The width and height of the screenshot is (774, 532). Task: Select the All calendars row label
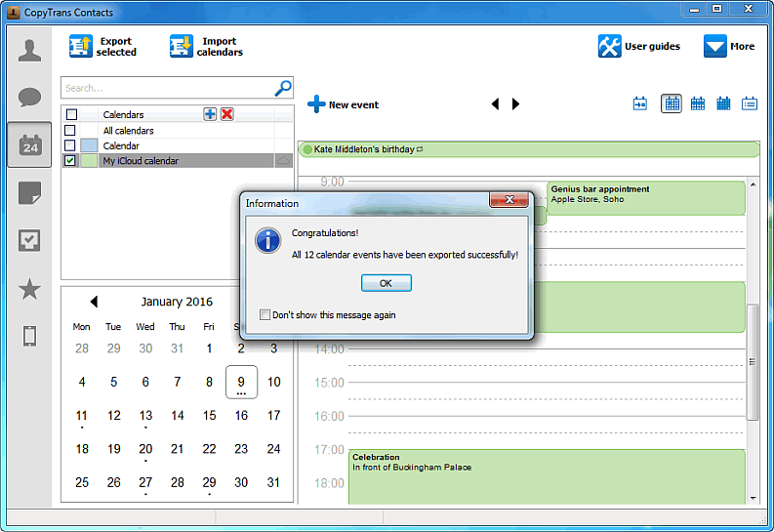pyautogui.click(x=128, y=130)
